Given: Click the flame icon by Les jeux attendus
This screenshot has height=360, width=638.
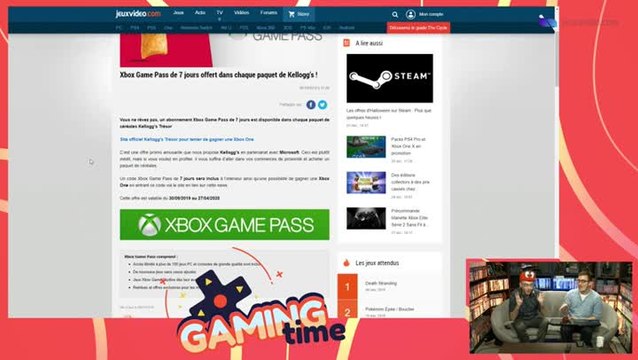Looking at the screenshot, I should click(x=346, y=263).
